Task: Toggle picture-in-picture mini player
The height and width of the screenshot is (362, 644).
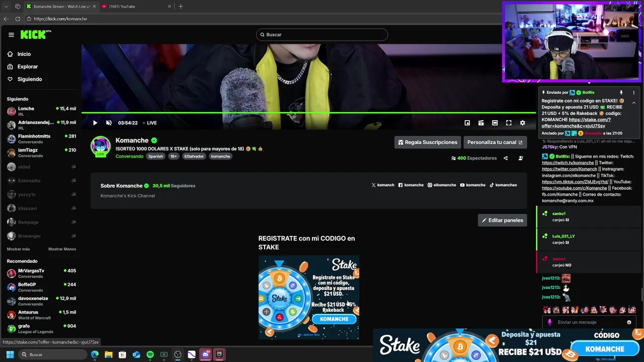Action: click(467, 123)
